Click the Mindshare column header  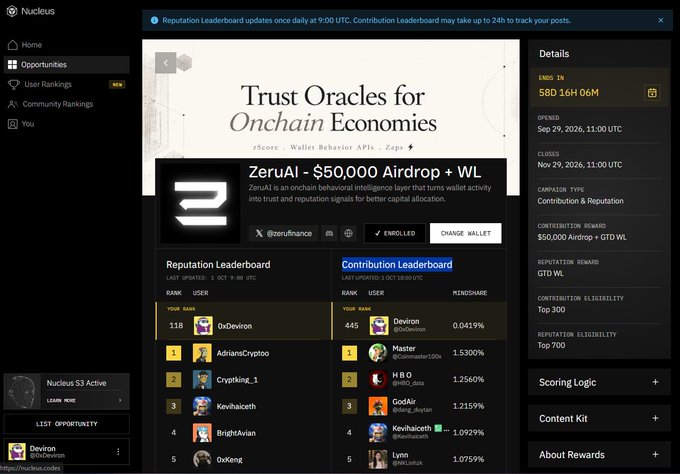click(470, 293)
